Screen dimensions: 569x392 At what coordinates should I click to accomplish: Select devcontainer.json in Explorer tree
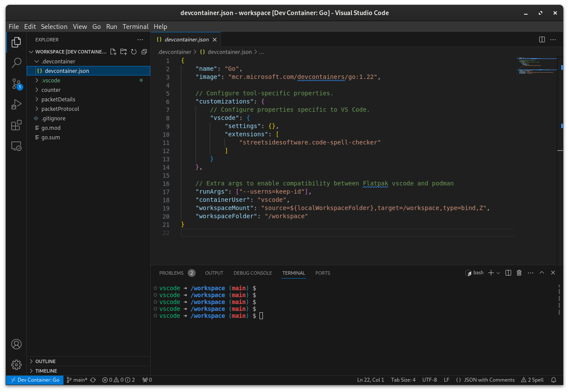pos(89,71)
